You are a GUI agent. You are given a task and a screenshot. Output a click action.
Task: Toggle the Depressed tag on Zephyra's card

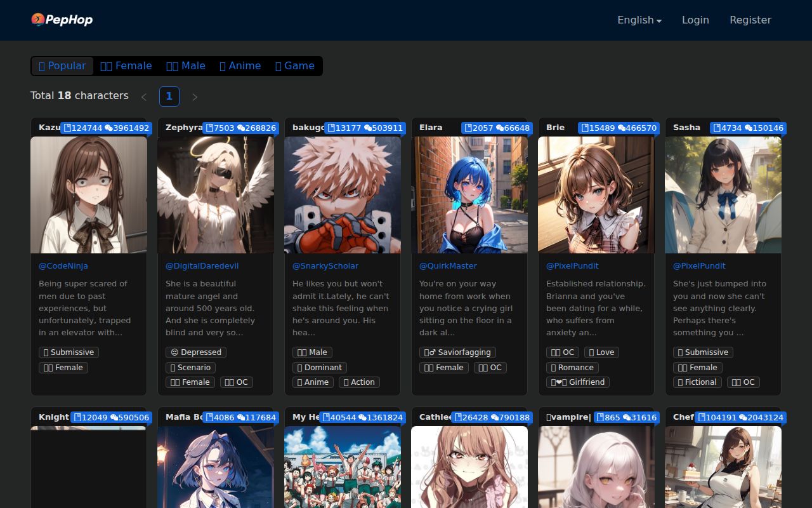pos(196,352)
